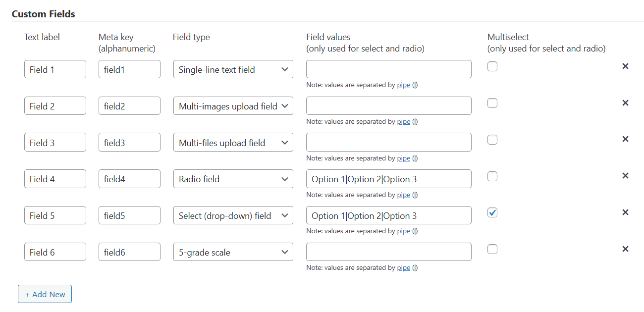Viewport: 644px width, 312px height.
Task: Click inside the Field 1 text label box
Action: [54, 69]
